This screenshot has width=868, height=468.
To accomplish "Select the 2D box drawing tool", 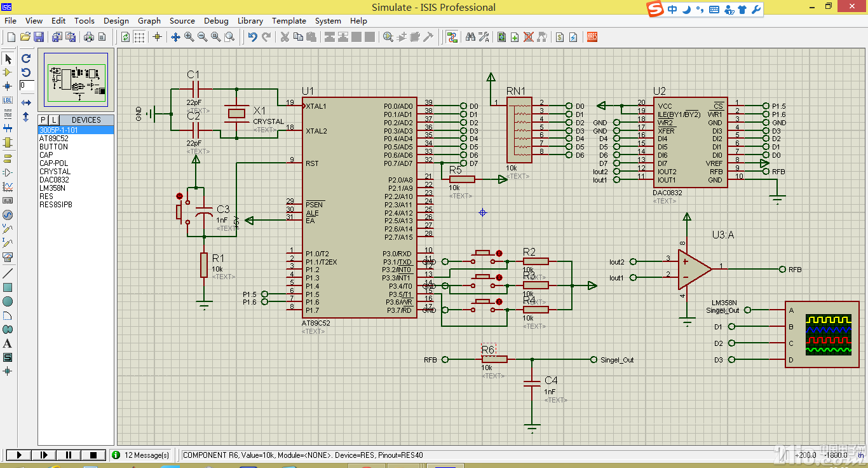I will click(8, 287).
